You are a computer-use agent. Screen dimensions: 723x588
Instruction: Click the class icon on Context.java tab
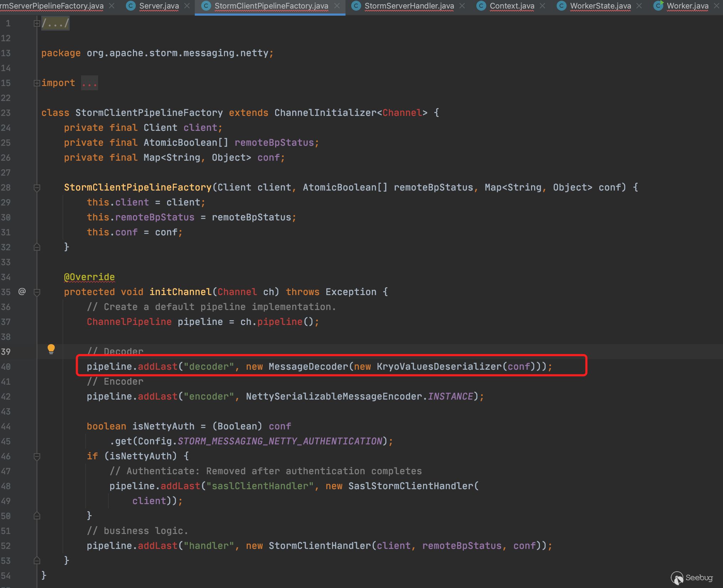(x=481, y=6)
